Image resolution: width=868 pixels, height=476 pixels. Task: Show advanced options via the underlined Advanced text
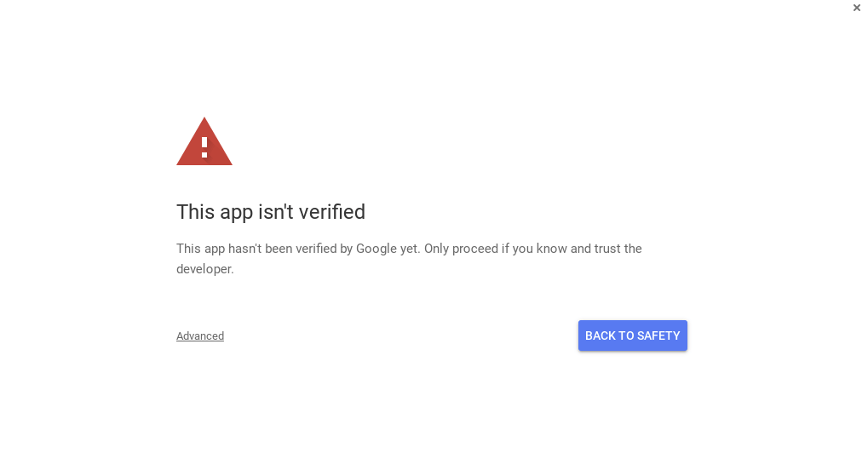pyautogui.click(x=200, y=336)
